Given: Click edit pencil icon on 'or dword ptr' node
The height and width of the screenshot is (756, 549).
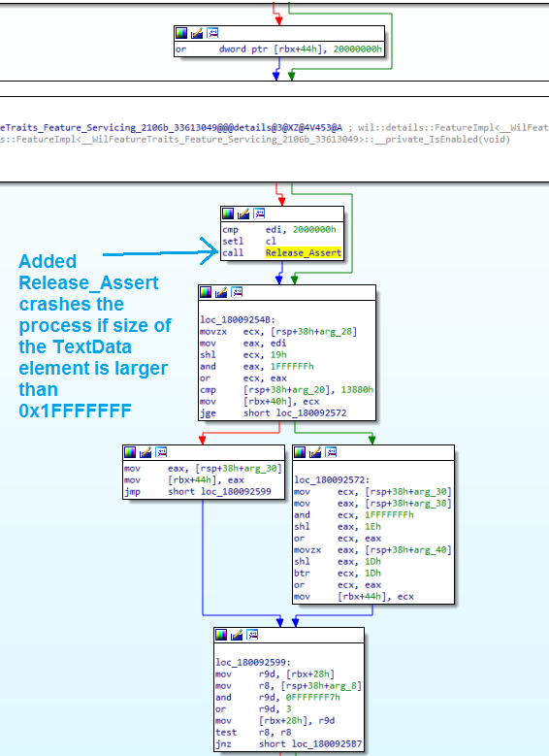Looking at the screenshot, I should pyautogui.click(x=197, y=33).
